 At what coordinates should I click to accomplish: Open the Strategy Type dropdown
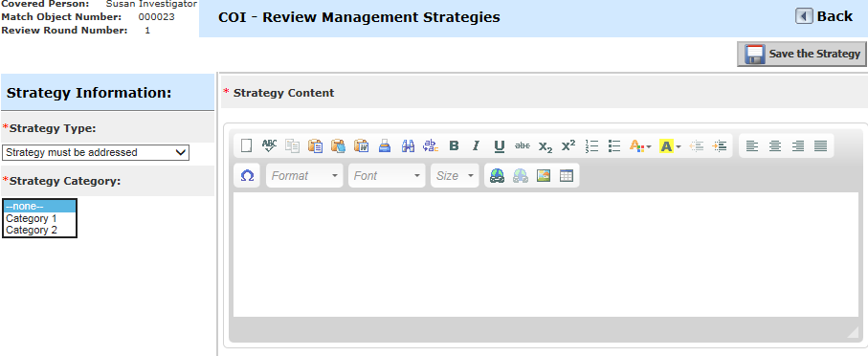click(x=96, y=152)
